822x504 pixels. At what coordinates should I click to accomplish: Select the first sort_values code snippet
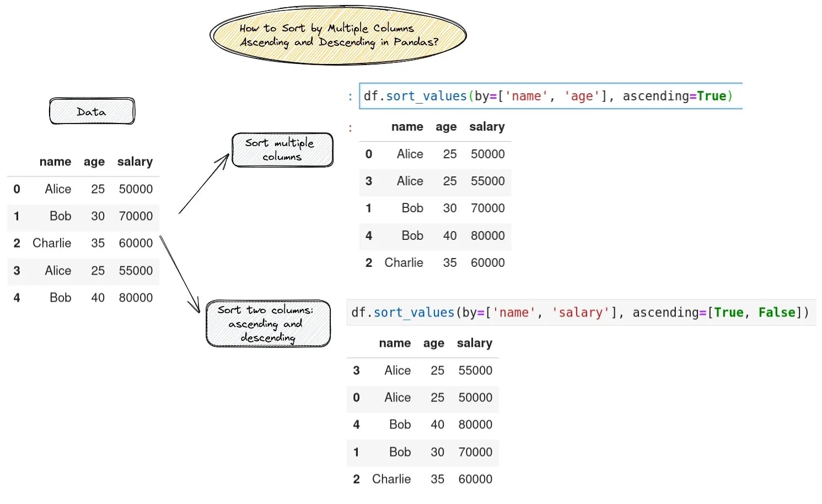[x=549, y=96]
